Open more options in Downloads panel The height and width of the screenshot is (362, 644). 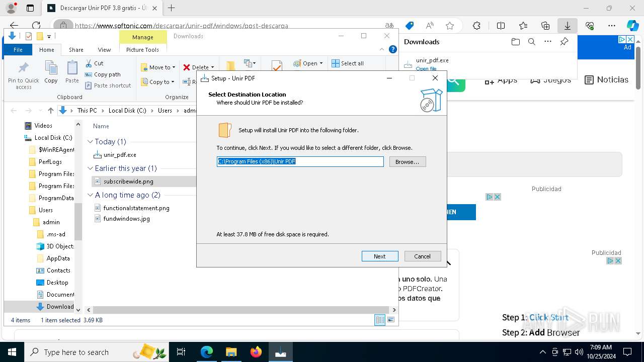pyautogui.click(x=548, y=42)
